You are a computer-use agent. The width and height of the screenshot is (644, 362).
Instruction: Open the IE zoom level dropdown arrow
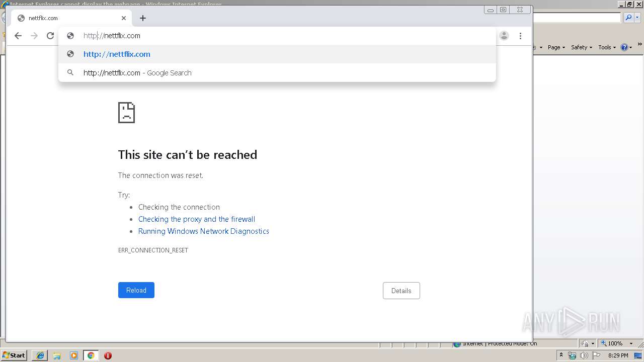(x=631, y=344)
